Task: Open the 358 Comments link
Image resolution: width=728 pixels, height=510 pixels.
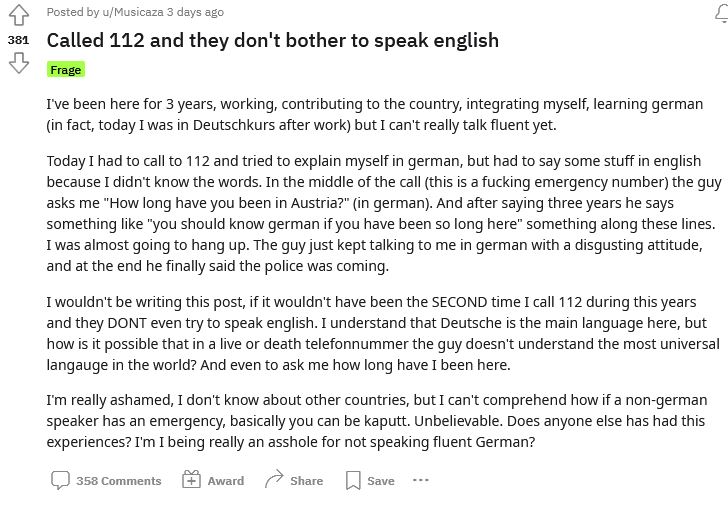Action: tap(119, 481)
